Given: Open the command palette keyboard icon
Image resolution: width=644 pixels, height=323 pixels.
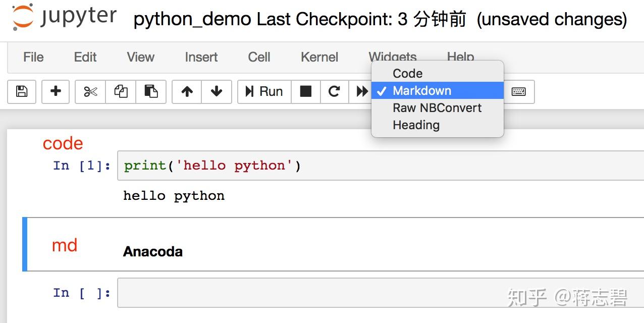Looking at the screenshot, I should 520,92.
